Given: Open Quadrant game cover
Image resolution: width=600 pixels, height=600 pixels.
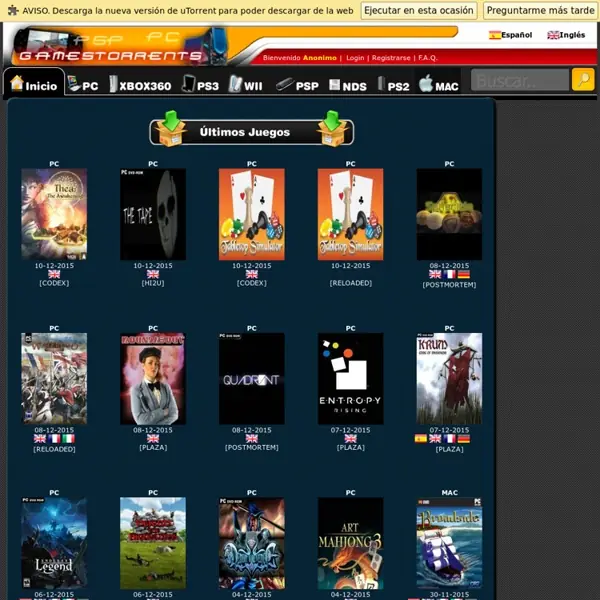Looking at the screenshot, I should (x=251, y=378).
